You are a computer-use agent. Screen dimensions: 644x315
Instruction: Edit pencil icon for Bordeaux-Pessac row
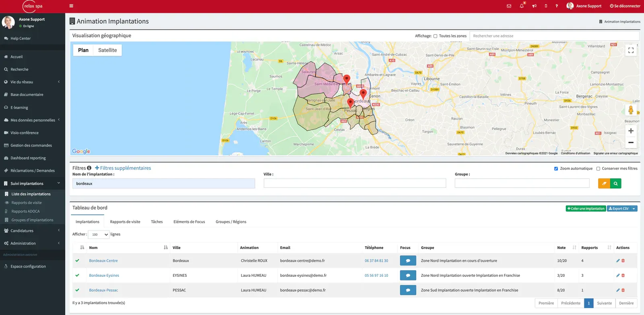click(618, 290)
